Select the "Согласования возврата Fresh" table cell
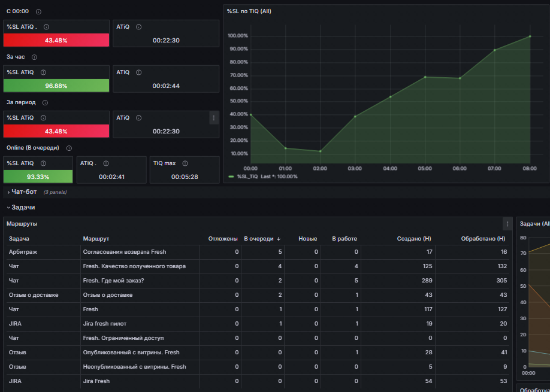Screen dimensions: 550x392 124,252
